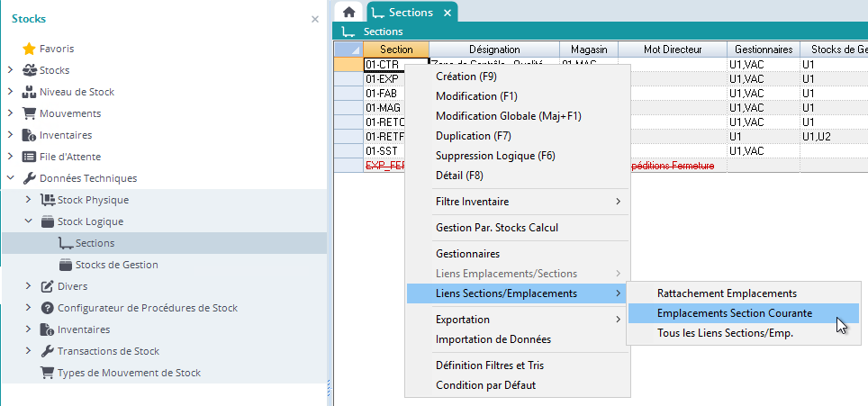Select the 01-CTR section cell

click(x=384, y=65)
